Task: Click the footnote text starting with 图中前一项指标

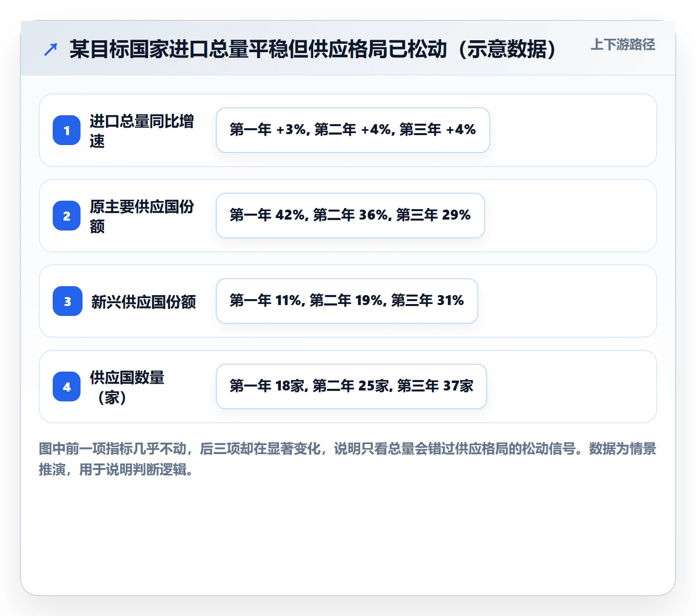Action: coord(348,459)
